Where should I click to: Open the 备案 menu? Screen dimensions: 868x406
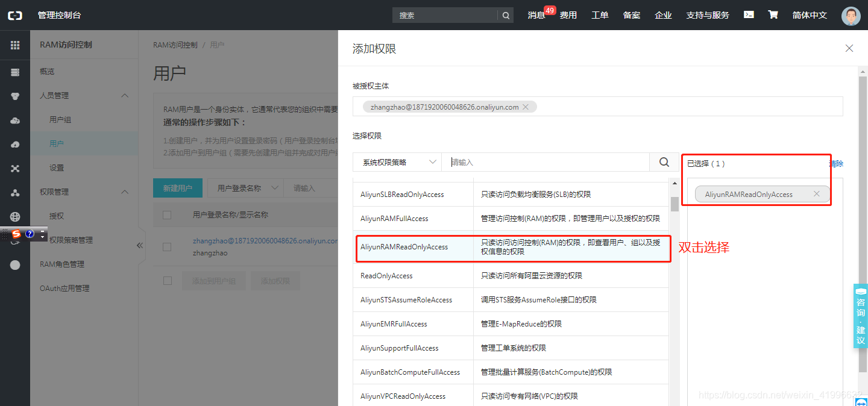coord(632,15)
